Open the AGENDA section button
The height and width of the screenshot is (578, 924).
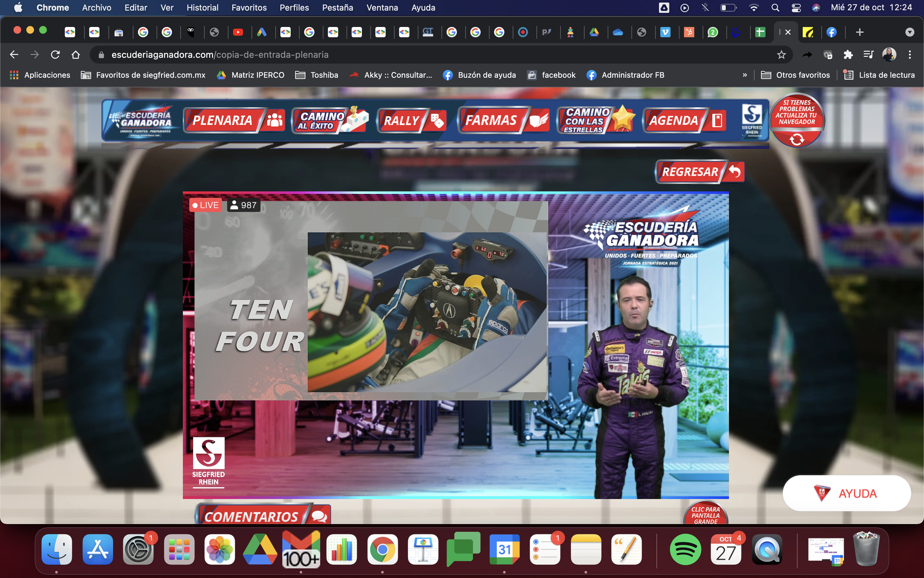click(x=685, y=120)
